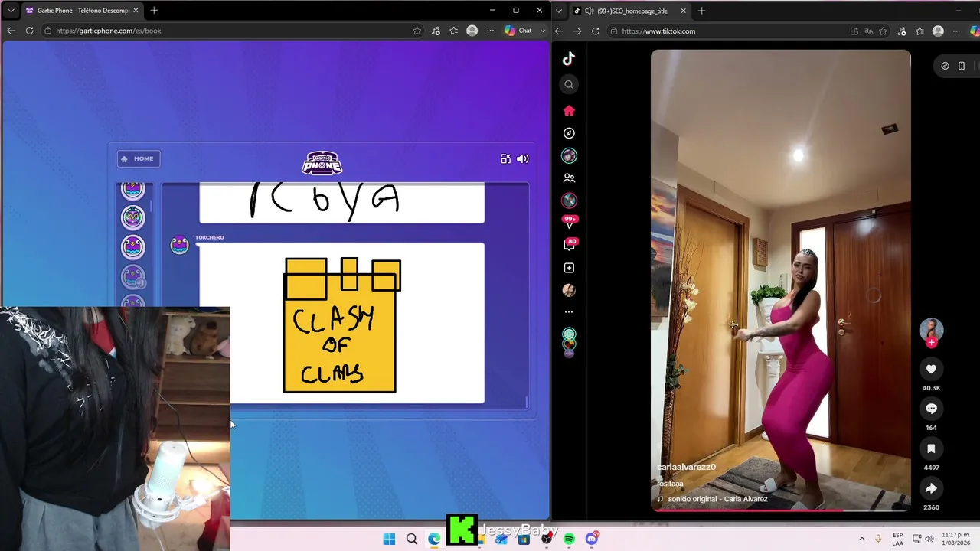Viewport: 980px width, 551px height.
Task: Favorite the TikTok page with the star
Action: (883, 31)
